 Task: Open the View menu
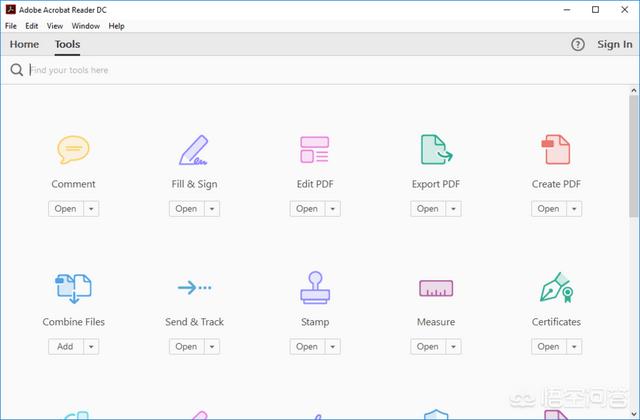click(x=55, y=26)
